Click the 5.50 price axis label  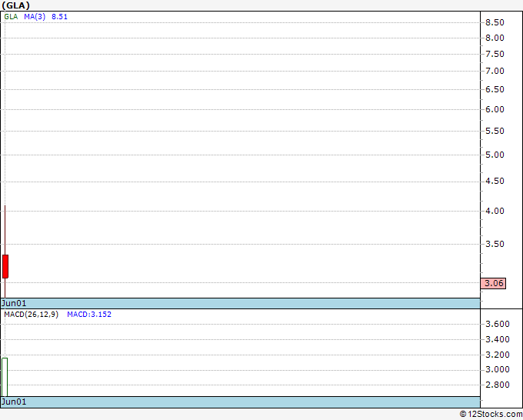pos(495,131)
